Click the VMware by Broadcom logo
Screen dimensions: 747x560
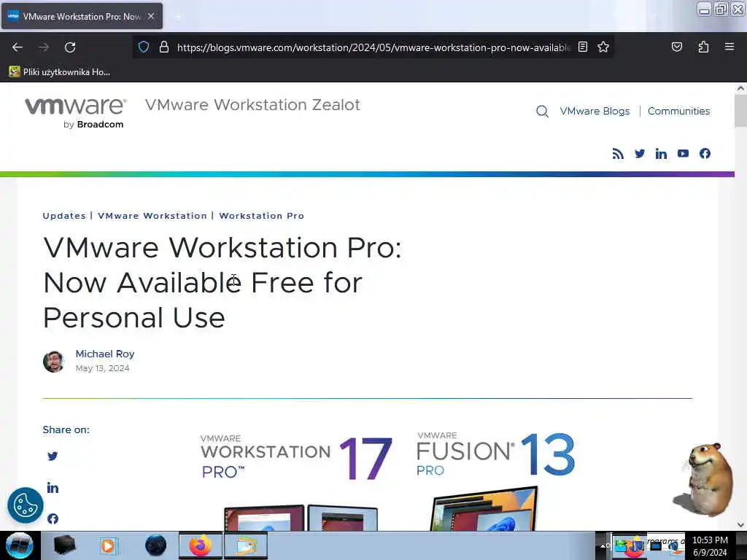pyautogui.click(x=76, y=112)
